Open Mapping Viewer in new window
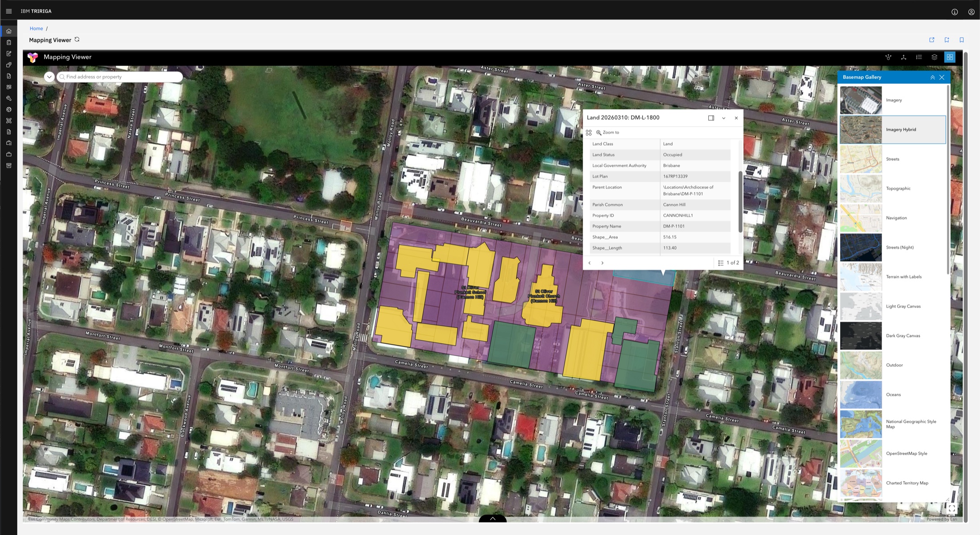 click(932, 40)
